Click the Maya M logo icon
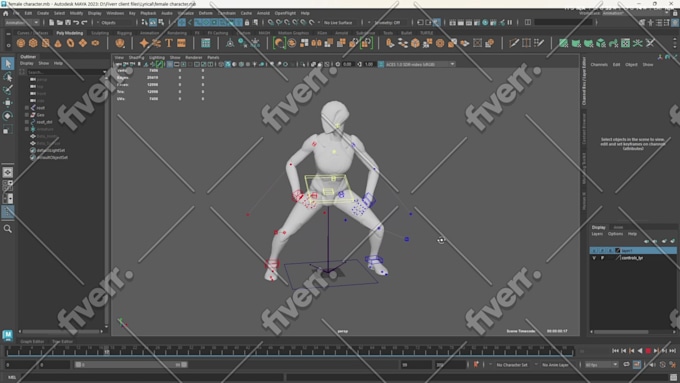 click(7, 335)
